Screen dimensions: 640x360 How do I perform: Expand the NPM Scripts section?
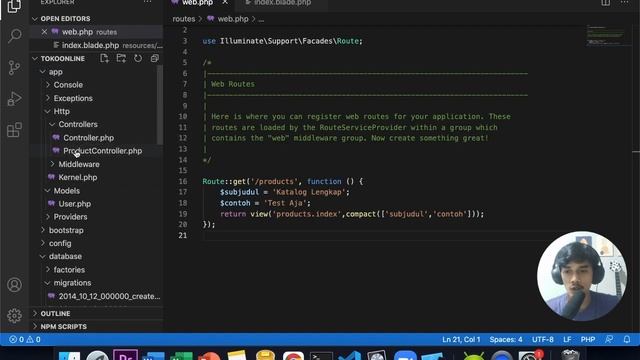click(35, 327)
